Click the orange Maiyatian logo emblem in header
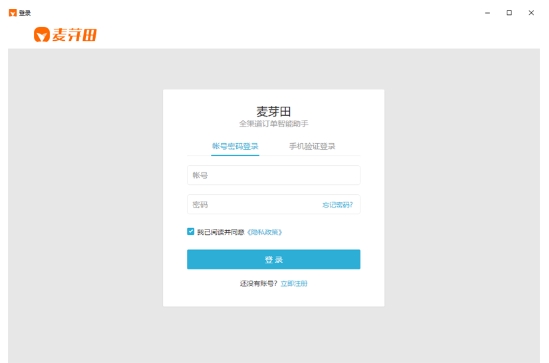Image resolution: width=549 pixels, height=363 pixels. pos(42,34)
